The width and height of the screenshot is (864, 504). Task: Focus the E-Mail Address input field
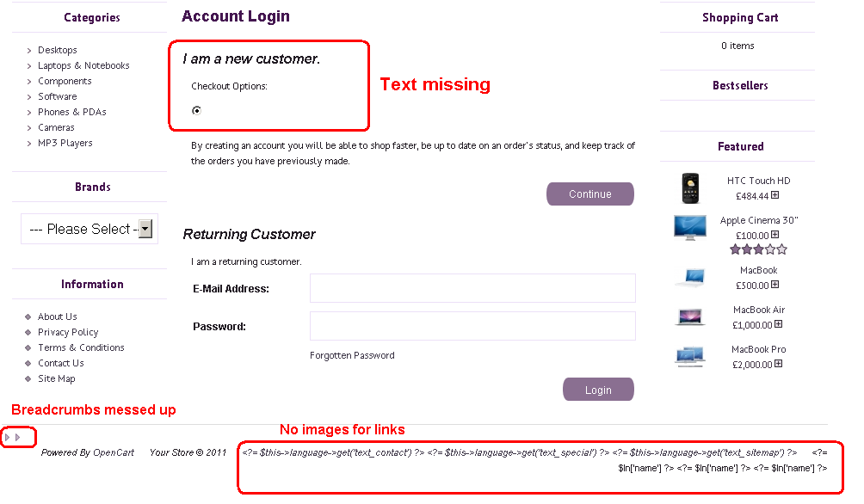coord(472,288)
